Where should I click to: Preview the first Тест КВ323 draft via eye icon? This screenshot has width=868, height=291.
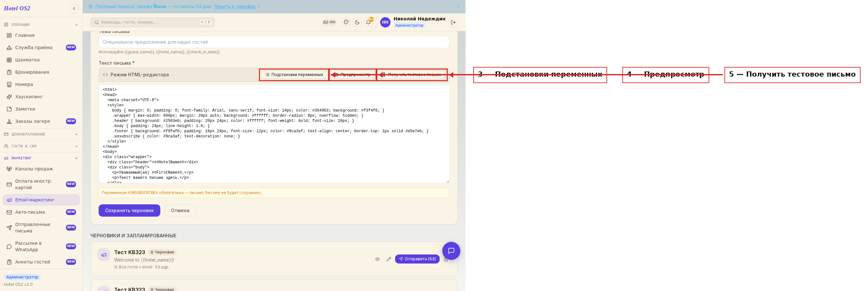tap(377, 259)
